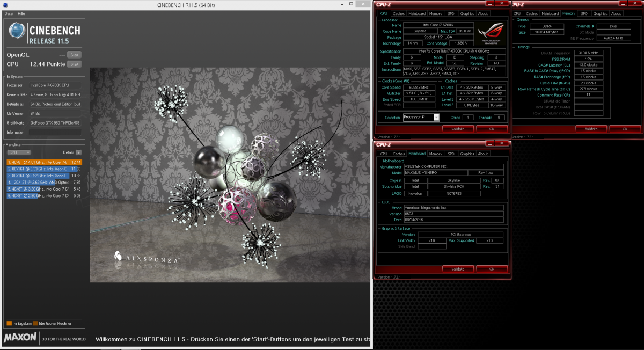Select ranking row 2 with score 11.69
Image resolution: width=644 pixels, height=350 pixels.
[x=44, y=169]
